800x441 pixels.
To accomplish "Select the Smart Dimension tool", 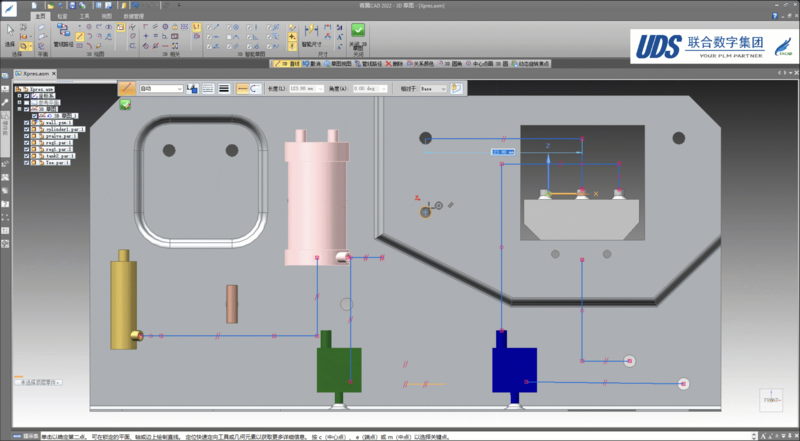I will point(312,31).
